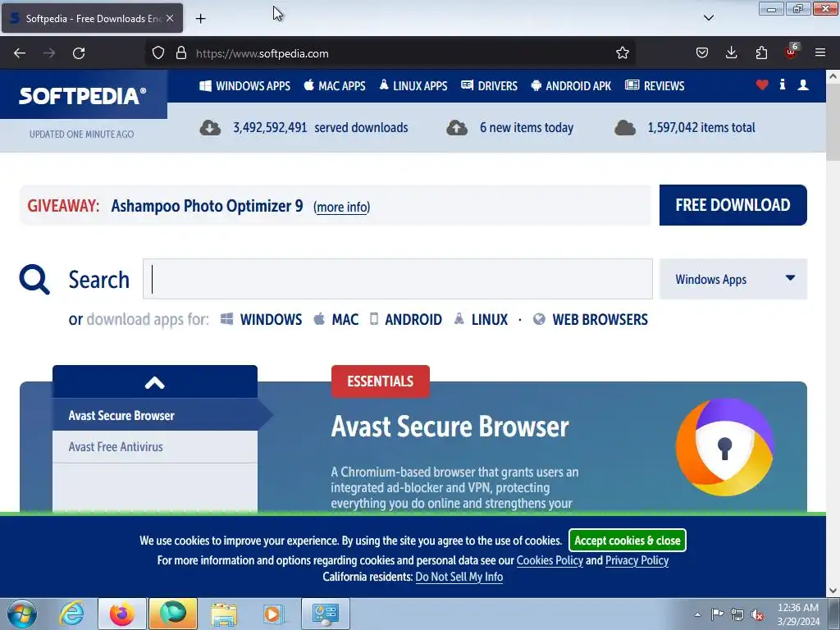
Task: Expand the list all tabs chevron
Action: tap(708, 18)
